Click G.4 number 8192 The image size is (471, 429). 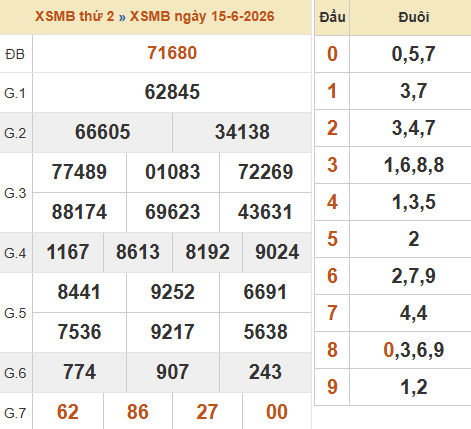coord(208,252)
